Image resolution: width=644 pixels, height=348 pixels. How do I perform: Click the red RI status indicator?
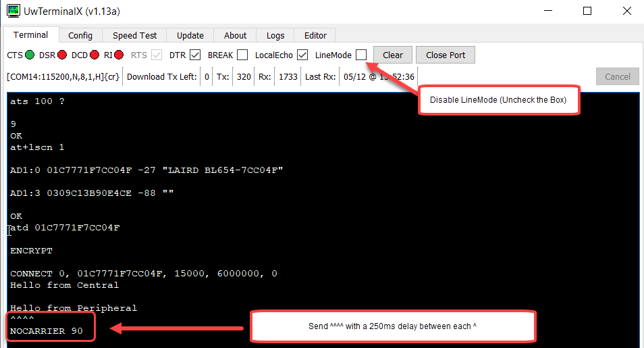(119, 55)
